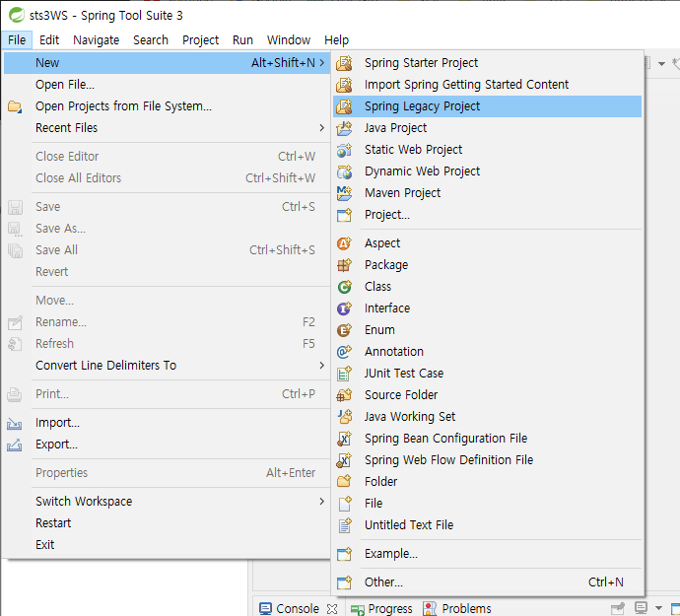
Task: Select Import... in the File menu
Action: click(x=167, y=423)
